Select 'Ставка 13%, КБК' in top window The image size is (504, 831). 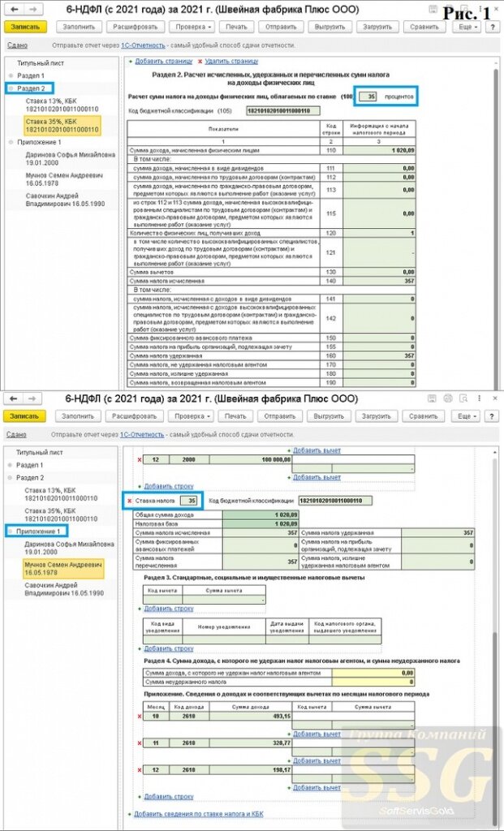click(x=62, y=105)
